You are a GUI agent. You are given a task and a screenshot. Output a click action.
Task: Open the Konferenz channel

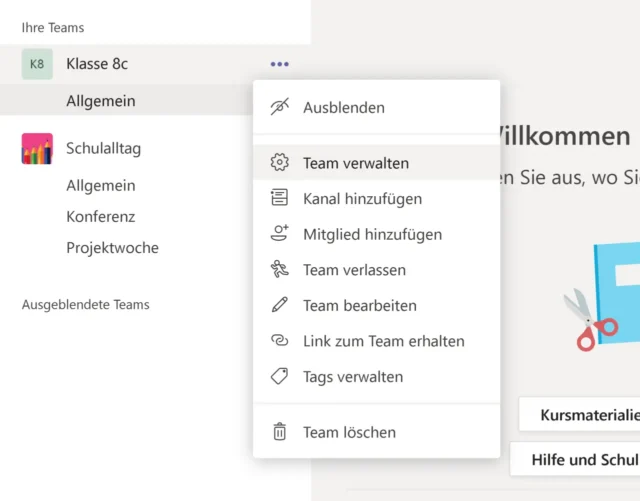[x=101, y=216]
